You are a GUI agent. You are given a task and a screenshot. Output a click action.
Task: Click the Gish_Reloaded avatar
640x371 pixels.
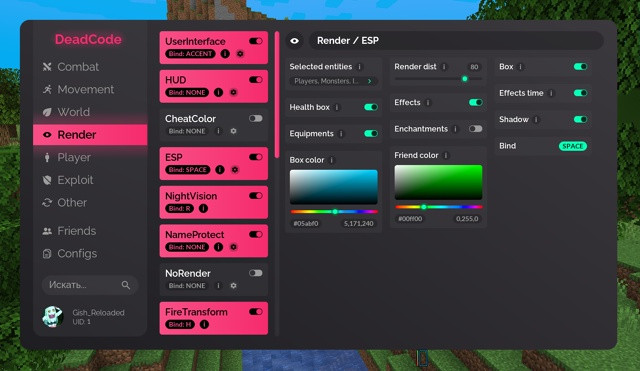(53, 317)
